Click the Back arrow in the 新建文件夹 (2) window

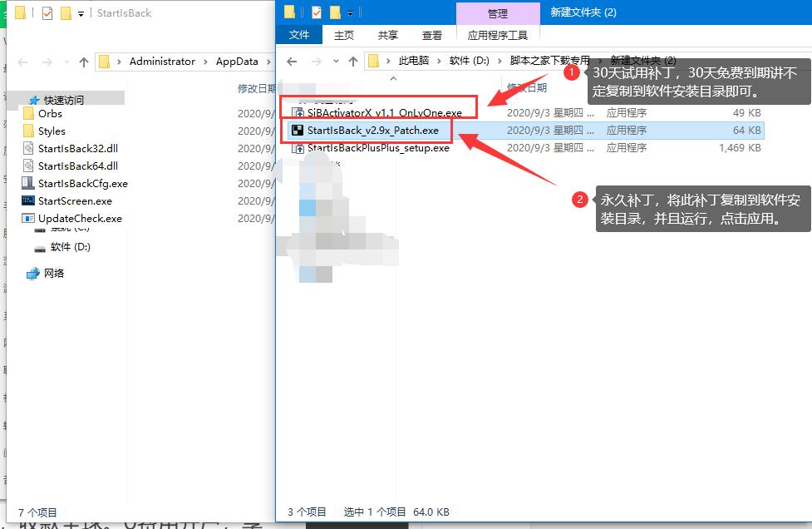(x=292, y=62)
